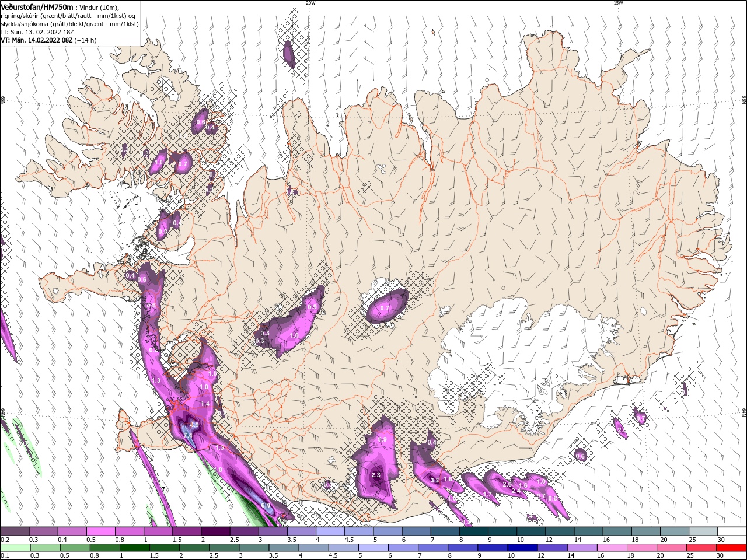Click the '3.2' precipitation value on the map

point(434,480)
